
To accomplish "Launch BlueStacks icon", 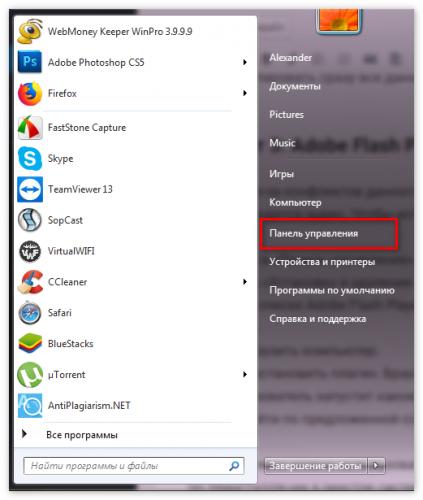I will pos(30,343).
